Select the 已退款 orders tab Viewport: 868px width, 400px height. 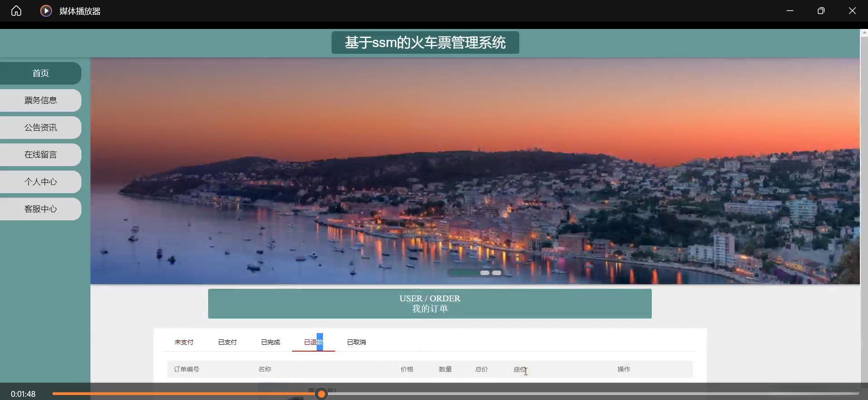point(313,342)
